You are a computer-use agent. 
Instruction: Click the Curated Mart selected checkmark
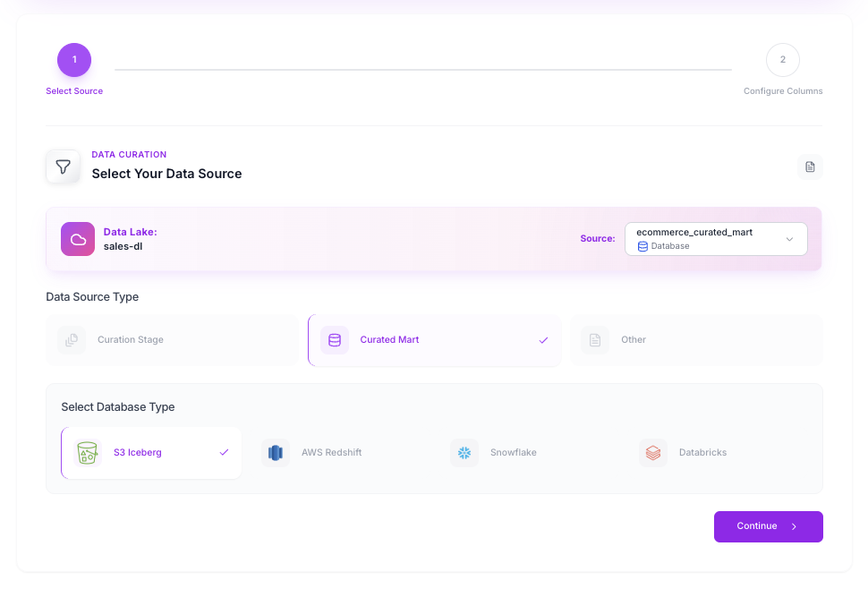pos(543,340)
